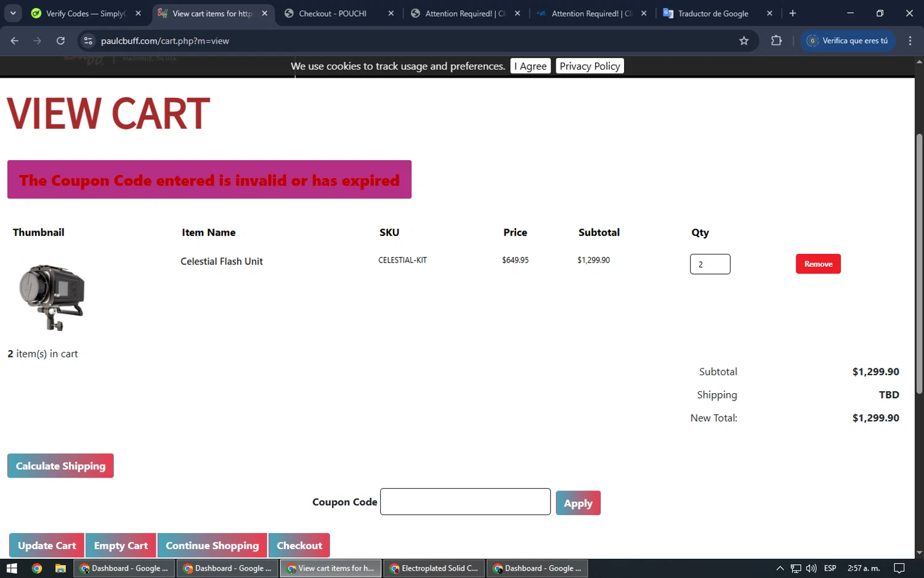This screenshot has width=924, height=578.
Task: Click the page vertical scrollbar
Action: coord(919,264)
